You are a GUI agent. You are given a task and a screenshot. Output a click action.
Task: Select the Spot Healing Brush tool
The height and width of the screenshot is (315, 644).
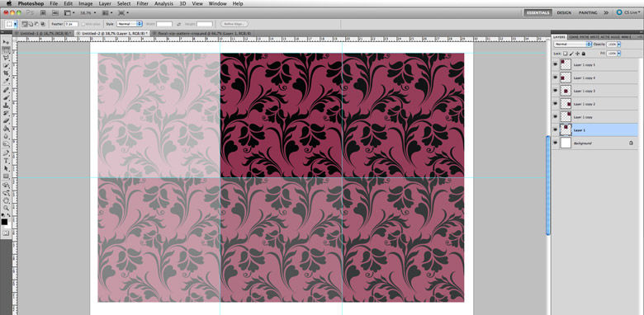point(6,90)
